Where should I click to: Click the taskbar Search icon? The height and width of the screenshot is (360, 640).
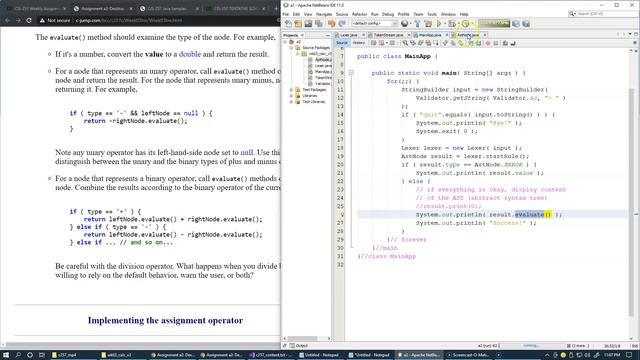coord(18,355)
